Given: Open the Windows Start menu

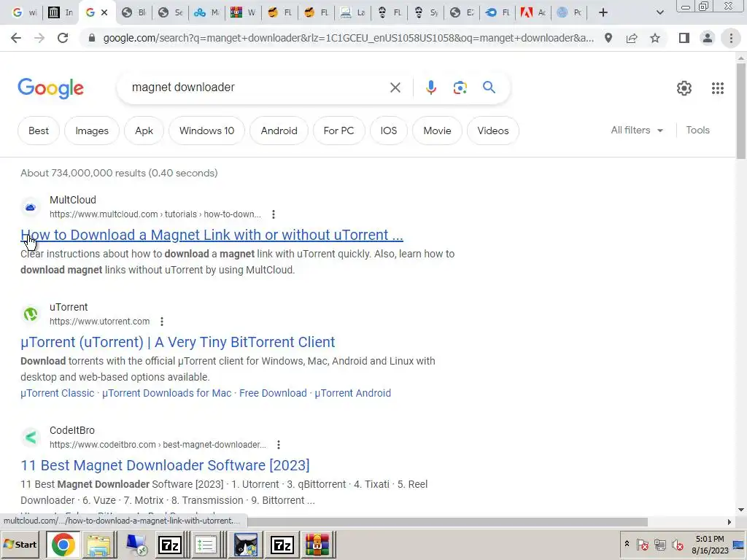Looking at the screenshot, I should point(20,545).
